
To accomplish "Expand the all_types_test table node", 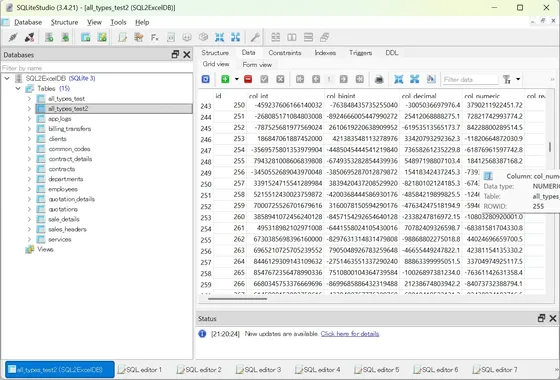I will tap(29, 99).
